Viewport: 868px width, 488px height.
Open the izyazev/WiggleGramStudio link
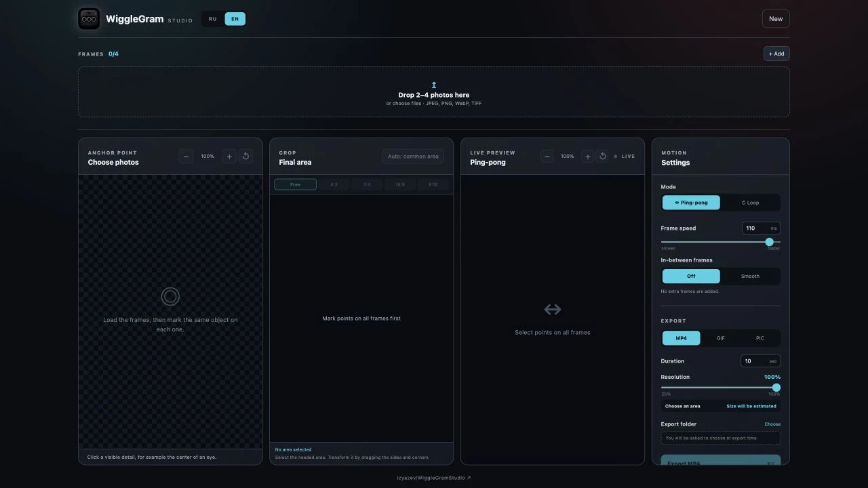434,478
